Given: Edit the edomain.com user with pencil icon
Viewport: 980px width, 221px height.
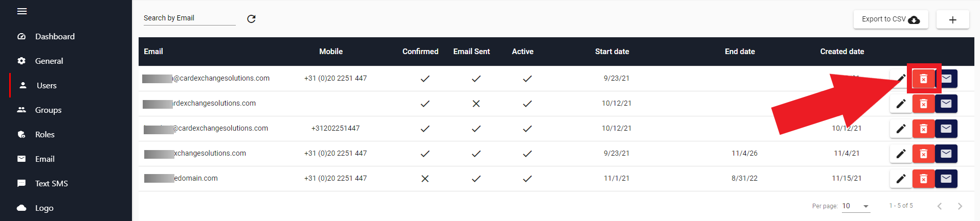Looking at the screenshot, I should click(x=901, y=179).
